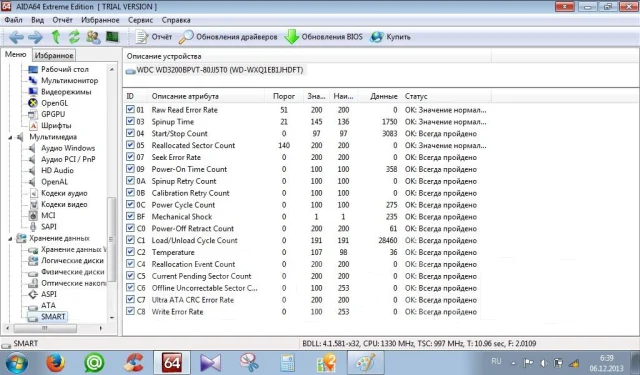Click the blue Back arrow icon

16,37
